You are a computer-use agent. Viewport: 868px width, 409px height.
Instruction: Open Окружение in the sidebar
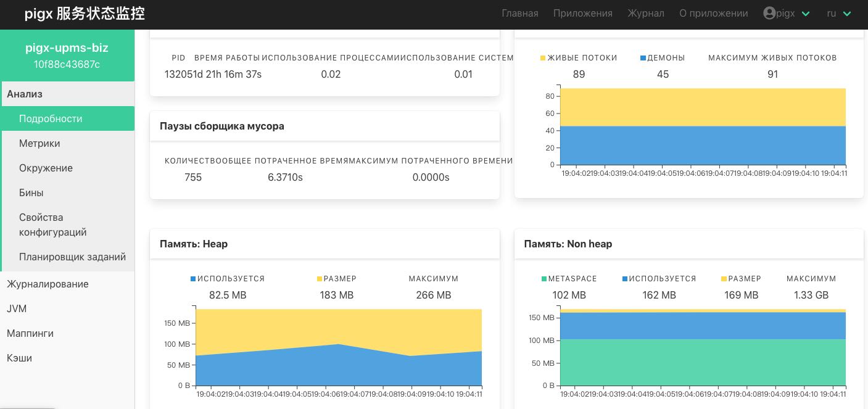(x=67, y=168)
